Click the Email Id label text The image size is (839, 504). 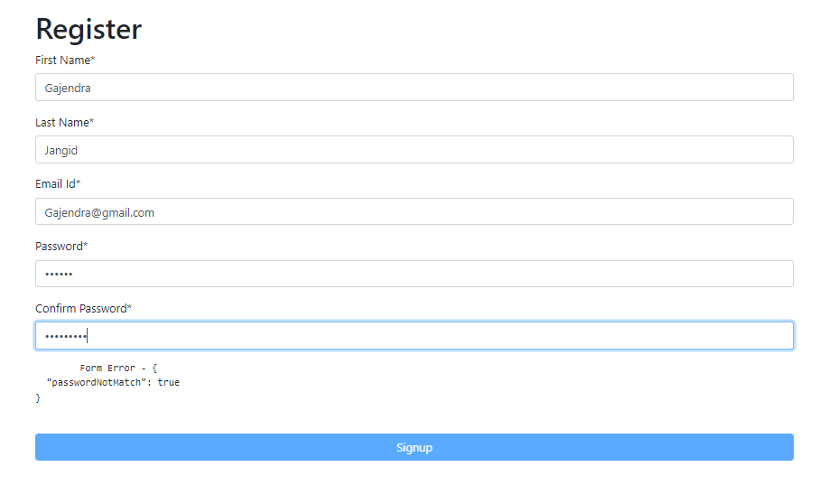click(55, 184)
